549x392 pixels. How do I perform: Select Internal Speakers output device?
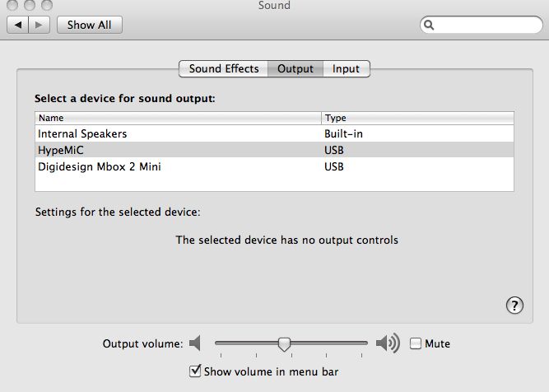(x=275, y=133)
